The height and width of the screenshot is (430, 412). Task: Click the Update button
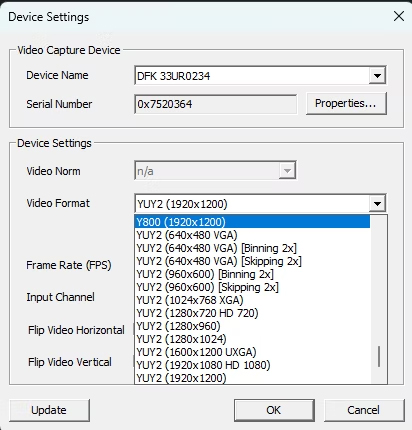(49, 410)
